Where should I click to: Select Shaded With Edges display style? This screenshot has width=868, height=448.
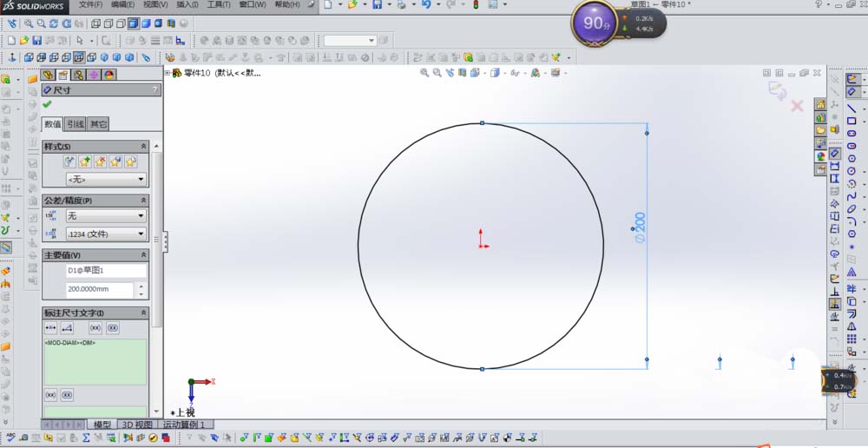pos(134,23)
